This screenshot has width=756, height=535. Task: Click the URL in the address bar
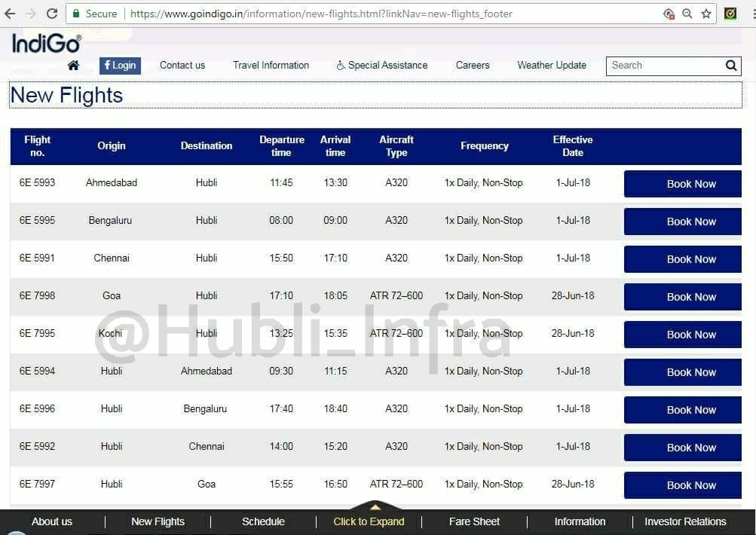pyautogui.click(x=321, y=14)
